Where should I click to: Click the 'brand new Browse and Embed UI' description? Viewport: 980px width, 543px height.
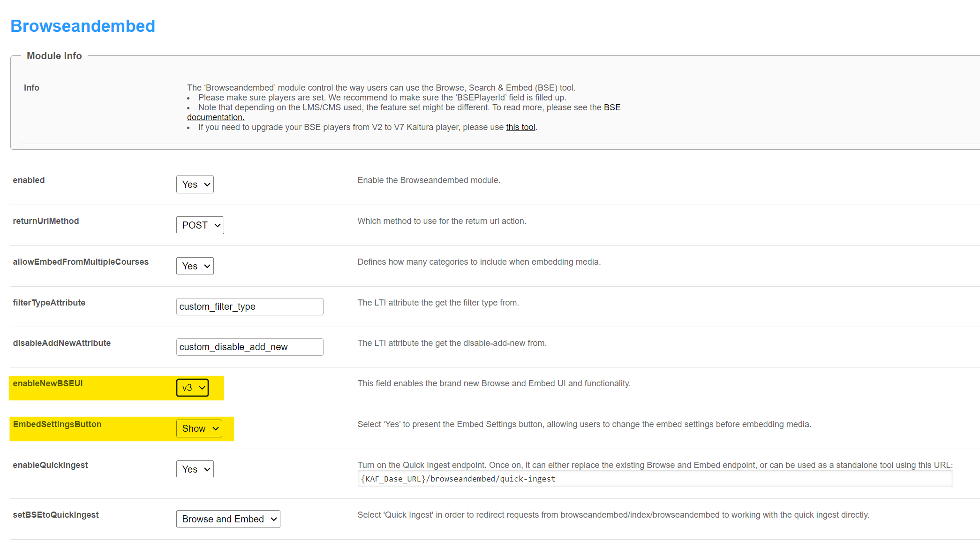[494, 383]
